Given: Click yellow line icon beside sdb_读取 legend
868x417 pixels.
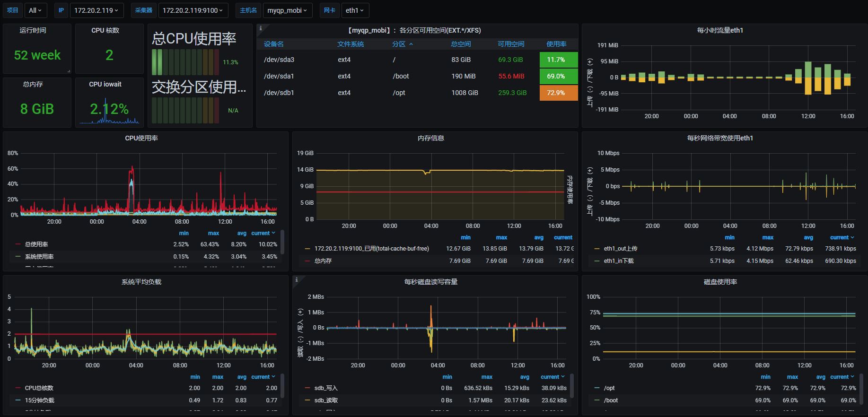Looking at the screenshot, I should pyautogui.click(x=307, y=400).
